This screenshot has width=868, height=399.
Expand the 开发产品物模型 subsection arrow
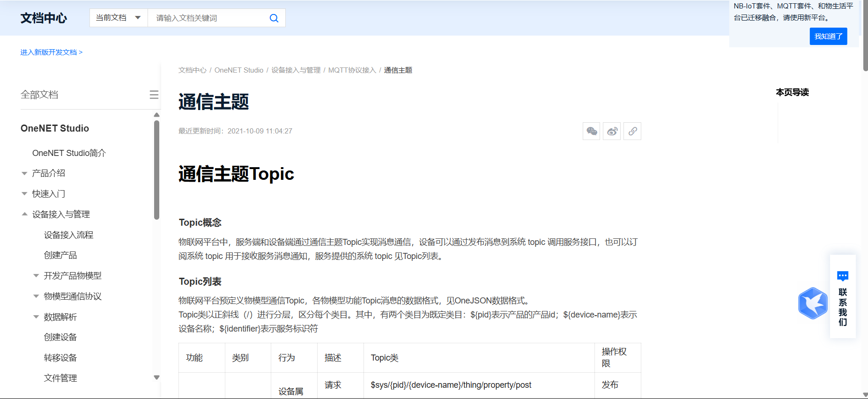[36, 276]
